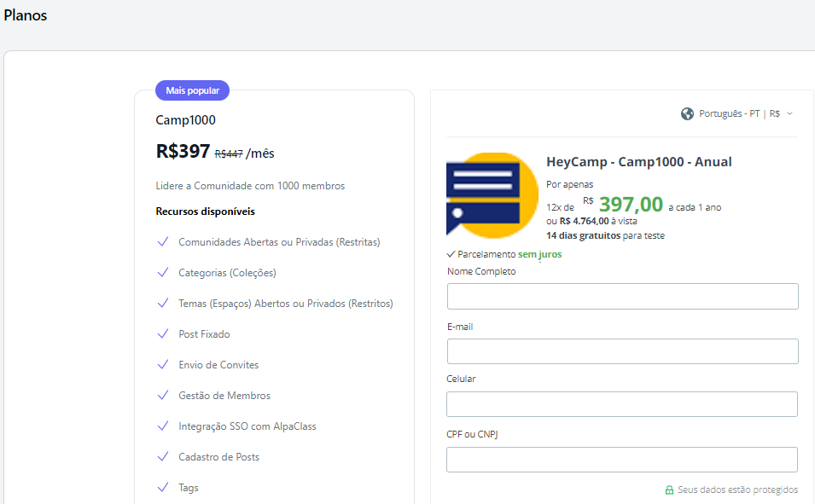This screenshot has width=815, height=504.
Task: Click the checkmark icon beside Tags
Action: 163,487
